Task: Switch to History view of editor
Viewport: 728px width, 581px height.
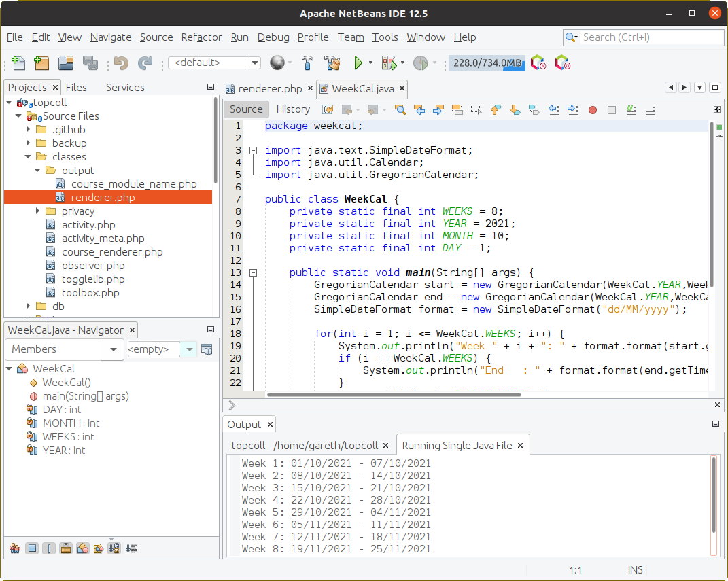Action: [x=293, y=109]
